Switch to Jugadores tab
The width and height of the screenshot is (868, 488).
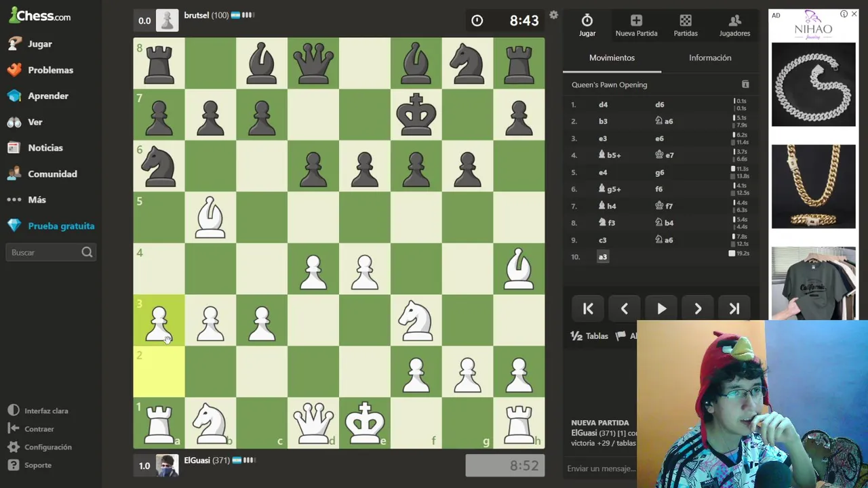[734, 26]
